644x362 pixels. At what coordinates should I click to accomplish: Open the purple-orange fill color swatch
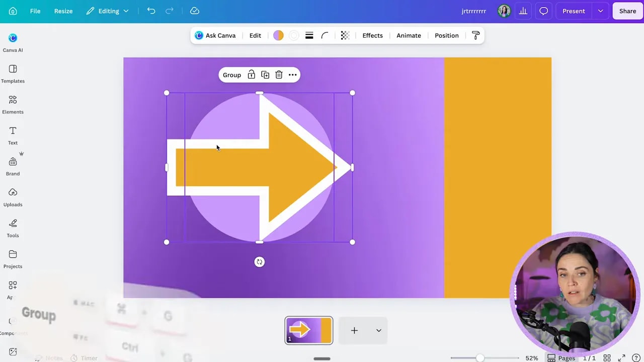[278, 35]
